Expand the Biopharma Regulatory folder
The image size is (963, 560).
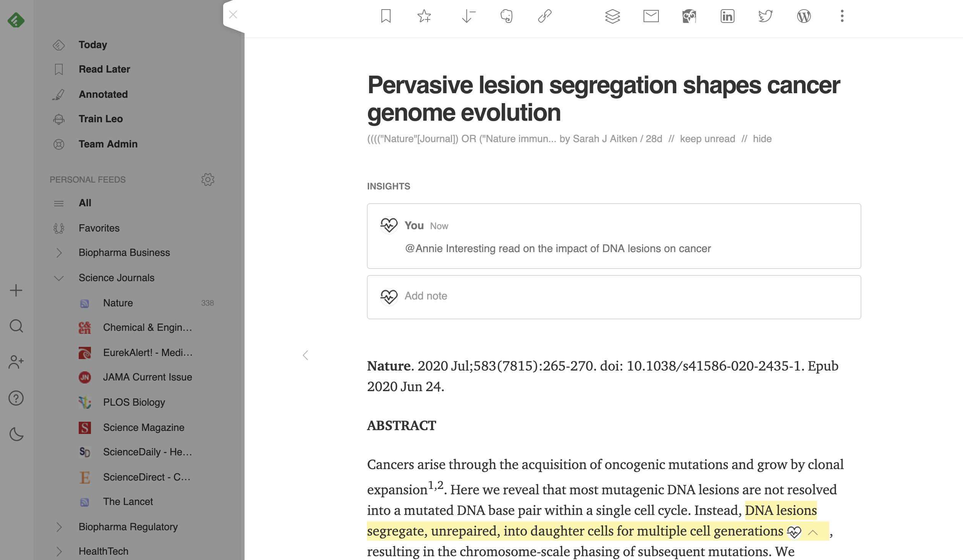[x=59, y=527]
